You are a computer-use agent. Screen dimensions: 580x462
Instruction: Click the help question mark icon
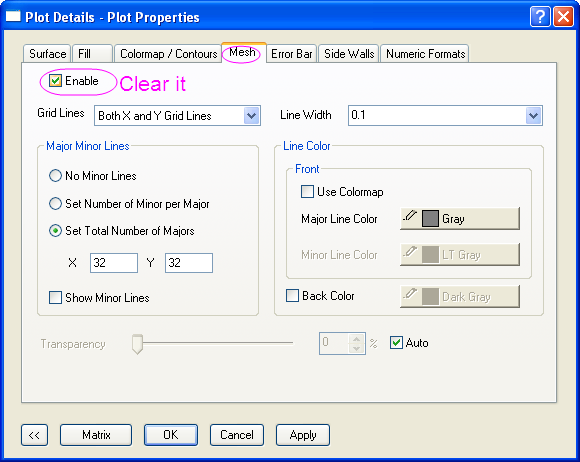tap(540, 17)
